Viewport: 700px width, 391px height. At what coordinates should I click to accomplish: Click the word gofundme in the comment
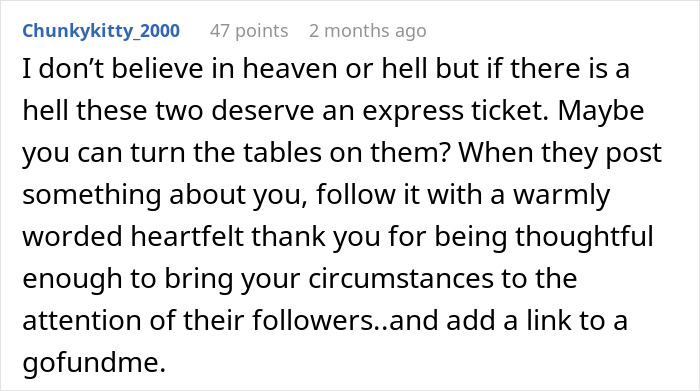[94, 362]
